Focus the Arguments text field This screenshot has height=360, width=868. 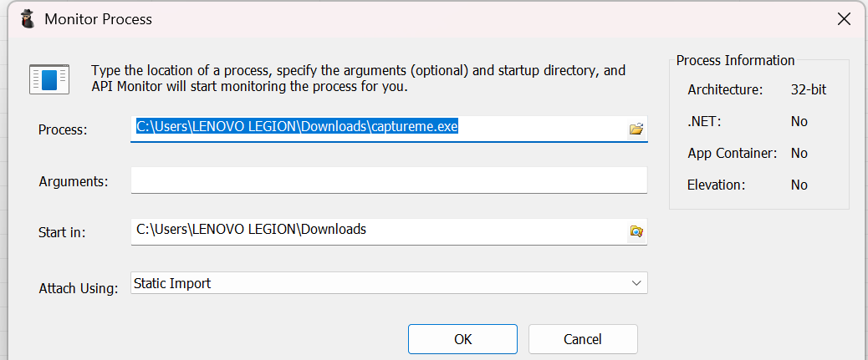pyautogui.click(x=389, y=180)
